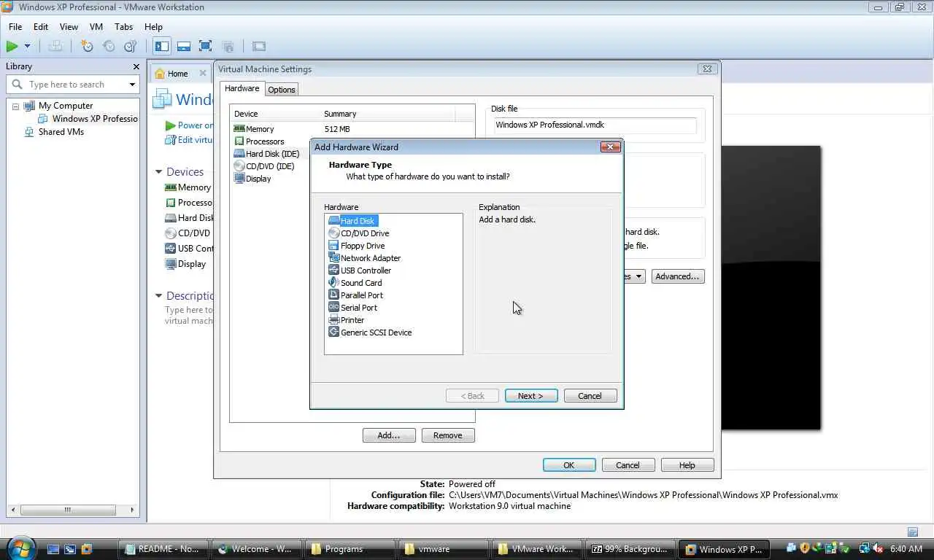This screenshot has width=934, height=560.
Task: Take a snapshot of the virtual machine
Action: pos(87,46)
